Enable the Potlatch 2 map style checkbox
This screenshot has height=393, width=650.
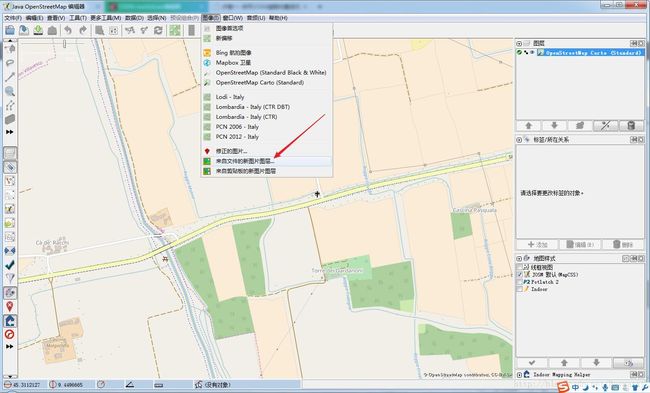[519, 282]
